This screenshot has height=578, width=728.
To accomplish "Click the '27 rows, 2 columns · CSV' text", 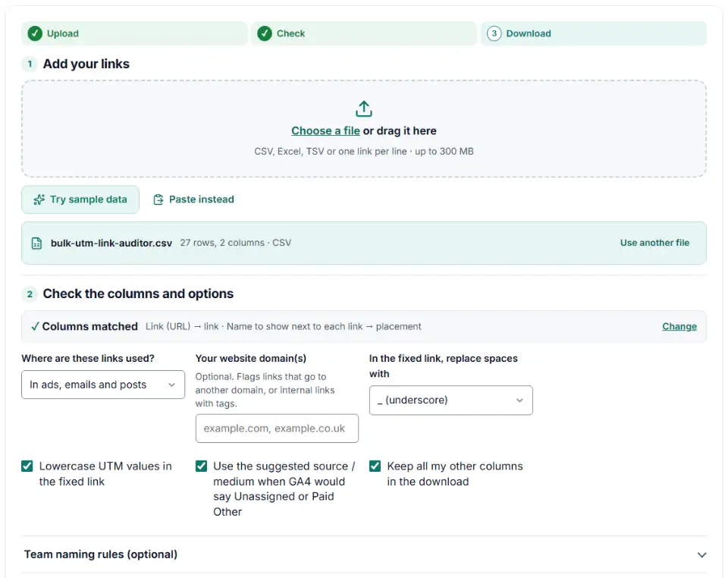I will pyautogui.click(x=235, y=243).
